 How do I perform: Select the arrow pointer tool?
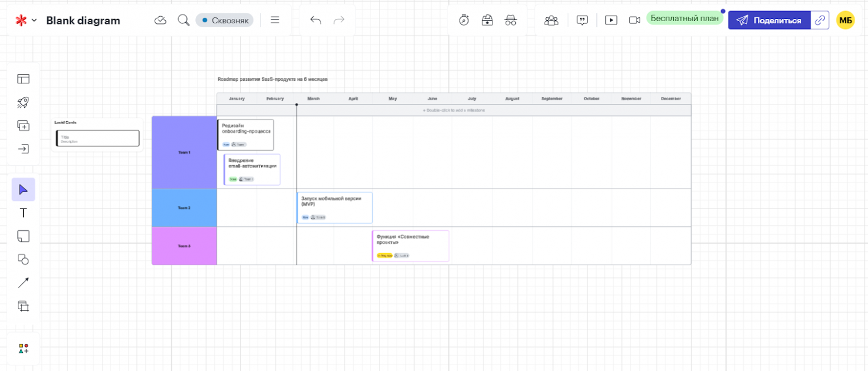(23, 189)
